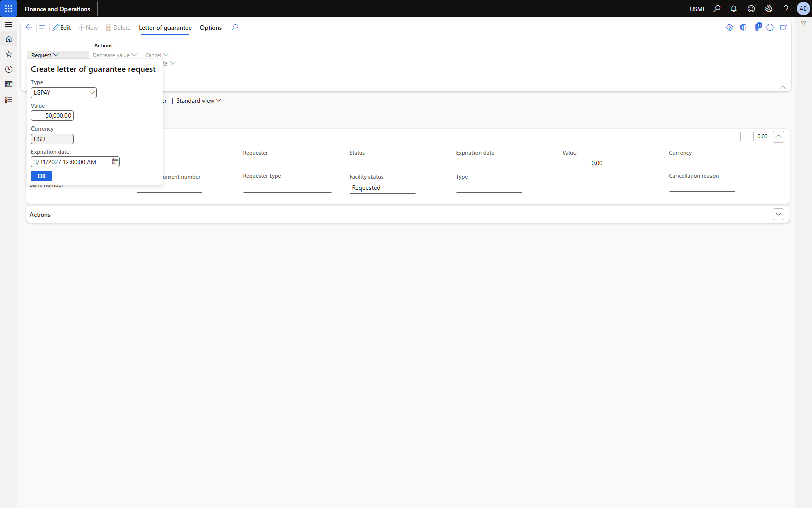Go to Home in sidebar

(9, 39)
